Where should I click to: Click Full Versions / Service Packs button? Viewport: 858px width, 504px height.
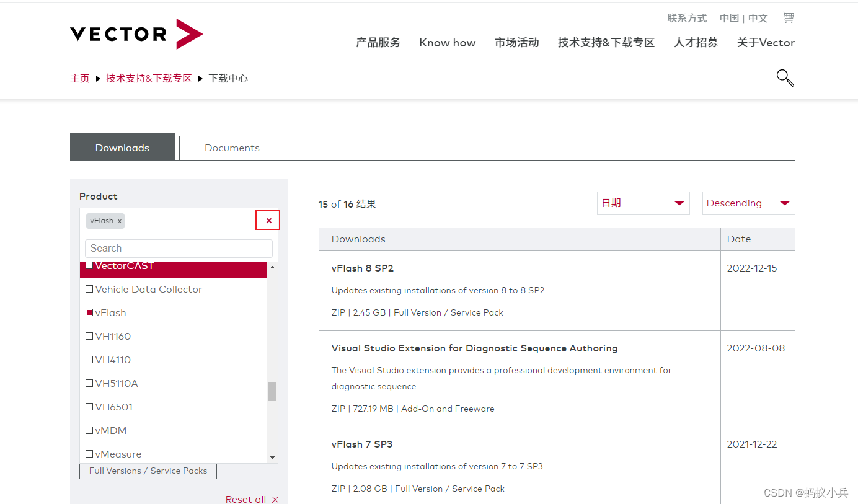tap(148, 471)
